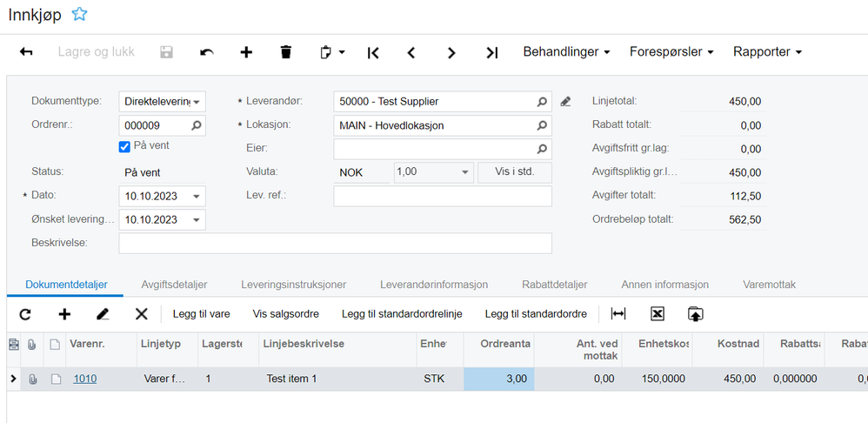This screenshot has width=868, height=423.
Task: Click the Test item 1 description cell
Action: click(337, 379)
